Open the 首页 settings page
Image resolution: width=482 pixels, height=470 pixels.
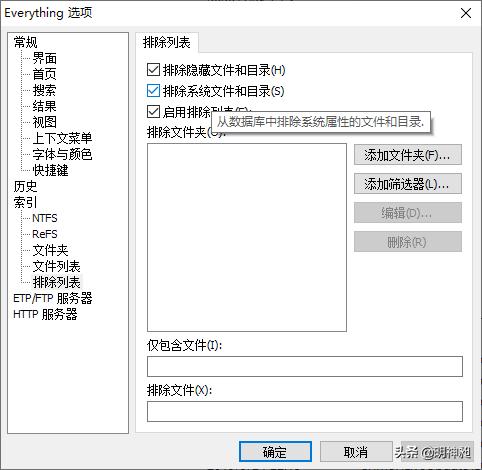[x=45, y=74]
